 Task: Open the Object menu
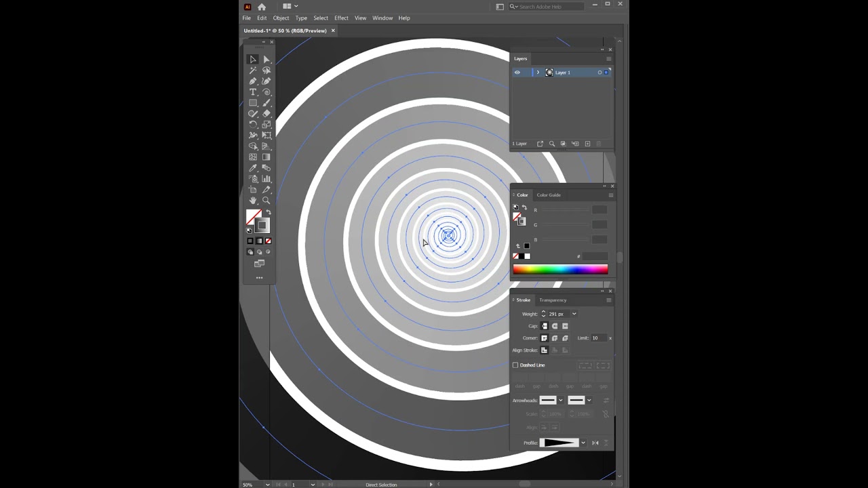click(x=281, y=18)
